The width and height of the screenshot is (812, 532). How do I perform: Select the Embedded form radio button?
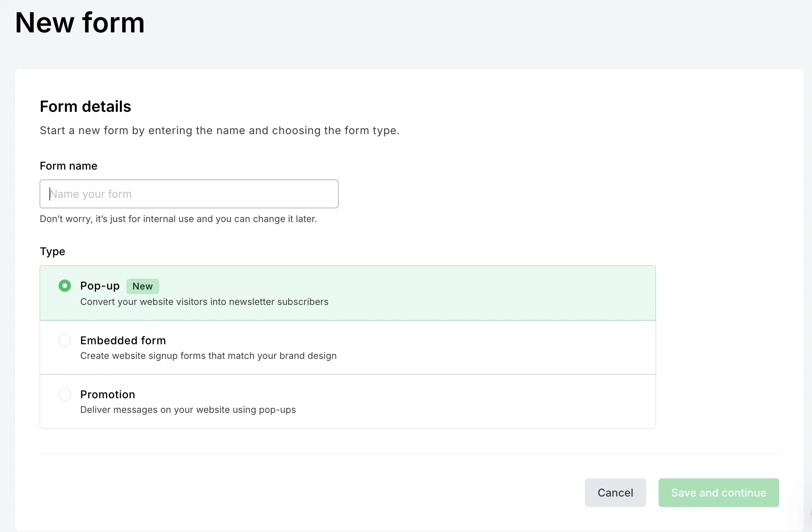click(x=65, y=340)
